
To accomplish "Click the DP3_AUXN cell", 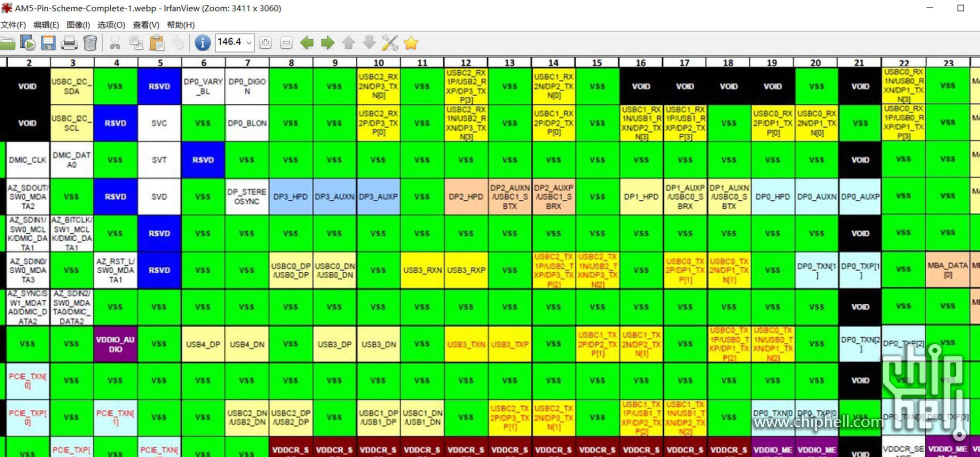I will tap(334, 196).
